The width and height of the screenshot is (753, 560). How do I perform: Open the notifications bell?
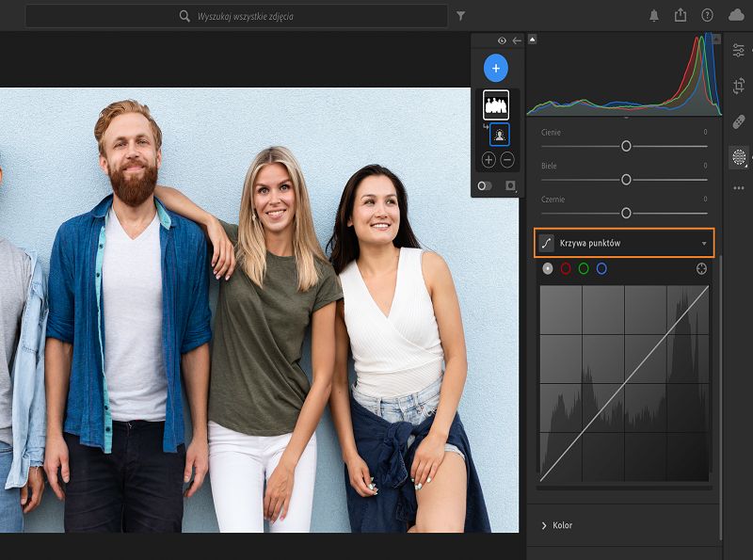654,15
